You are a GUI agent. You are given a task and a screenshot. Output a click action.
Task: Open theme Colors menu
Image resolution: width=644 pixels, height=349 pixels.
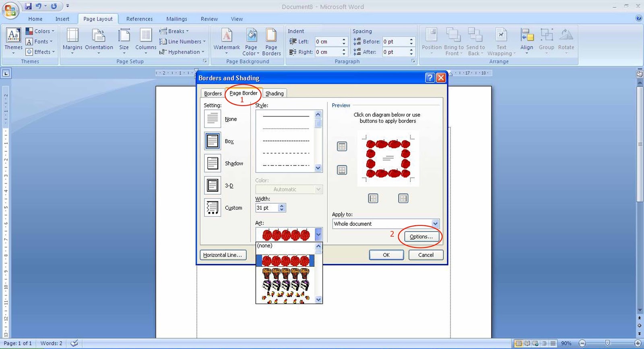pos(40,31)
